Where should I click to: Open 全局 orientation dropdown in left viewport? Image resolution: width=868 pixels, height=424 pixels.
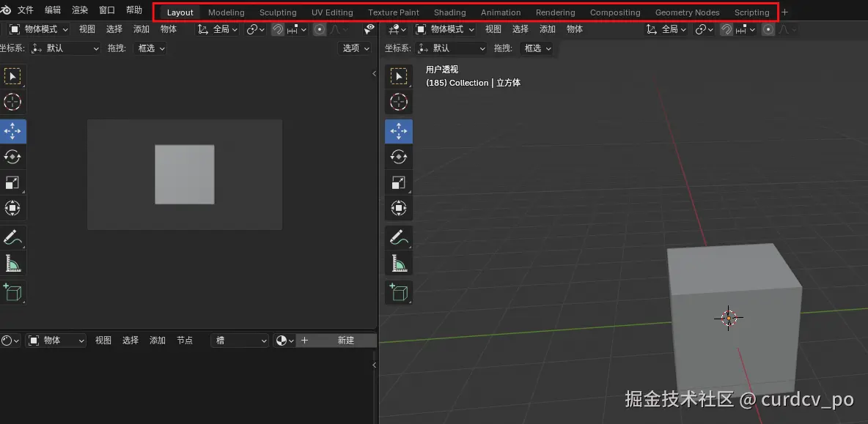pyautogui.click(x=218, y=29)
